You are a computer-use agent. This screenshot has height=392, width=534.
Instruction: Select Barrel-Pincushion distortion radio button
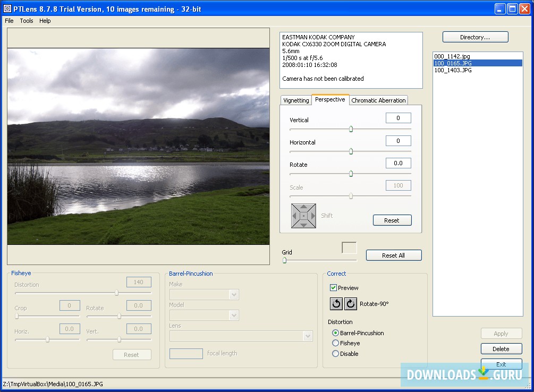point(335,333)
